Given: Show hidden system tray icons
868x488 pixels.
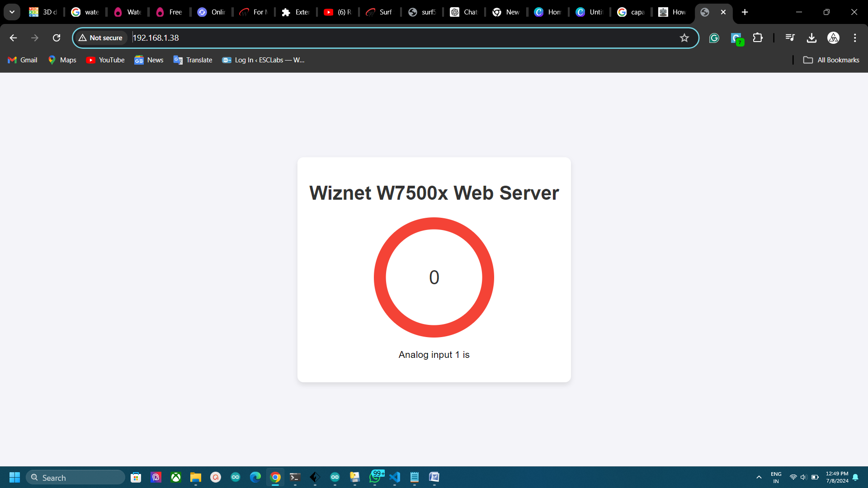Looking at the screenshot, I should coord(759,477).
